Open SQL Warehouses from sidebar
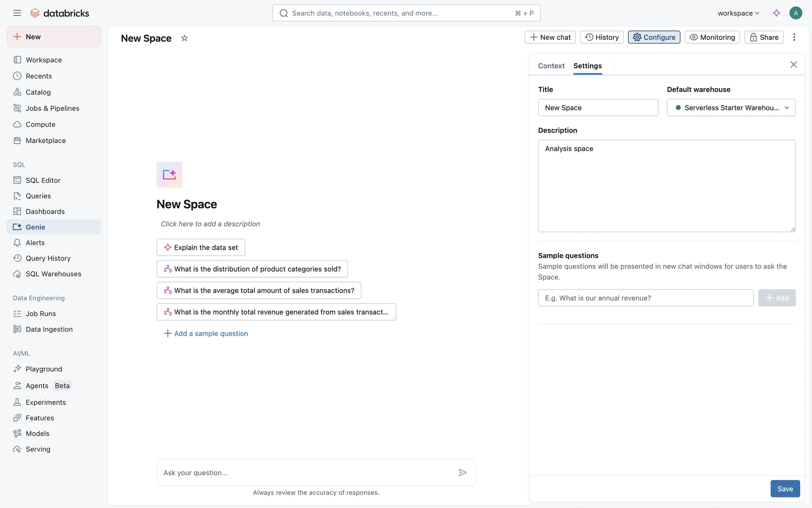 tap(53, 274)
